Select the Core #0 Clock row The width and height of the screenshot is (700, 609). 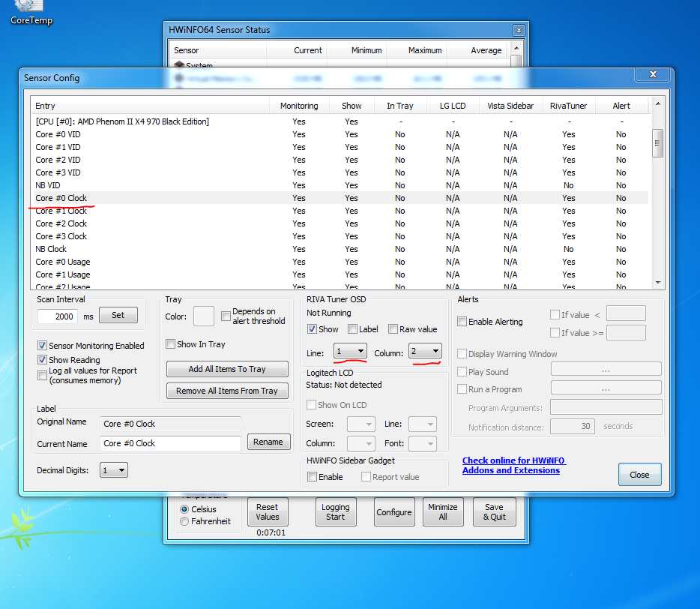pos(342,198)
